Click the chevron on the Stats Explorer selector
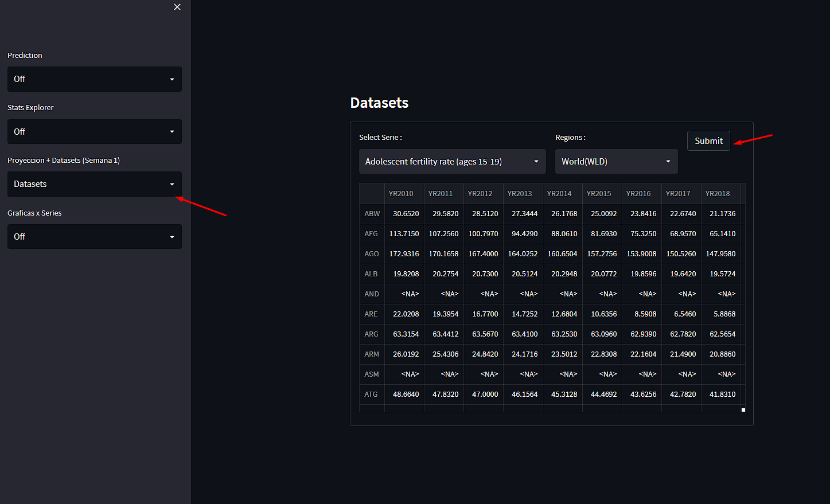Image resolution: width=830 pixels, height=504 pixels. [172, 131]
